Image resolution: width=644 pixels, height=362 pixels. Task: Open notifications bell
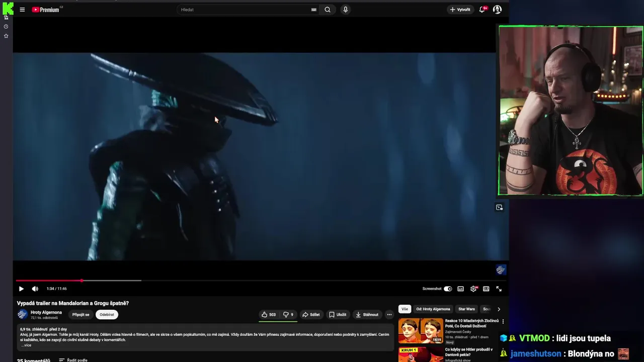(x=482, y=10)
